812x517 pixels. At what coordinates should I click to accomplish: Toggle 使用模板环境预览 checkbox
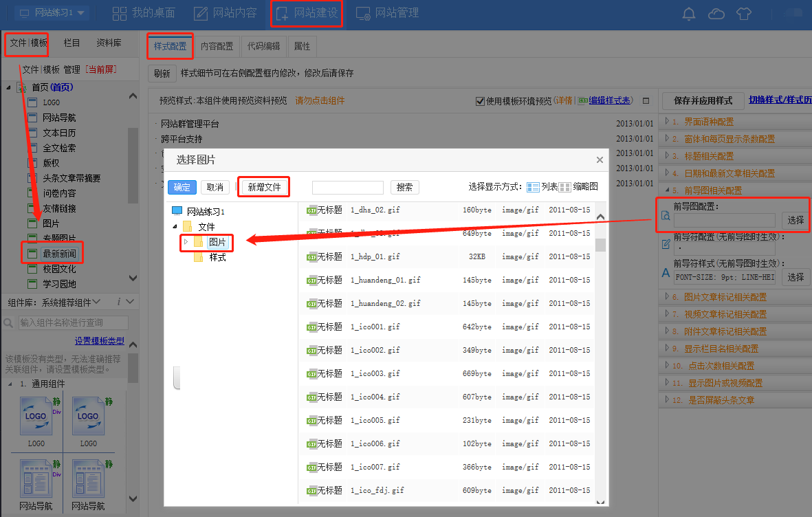pos(480,101)
